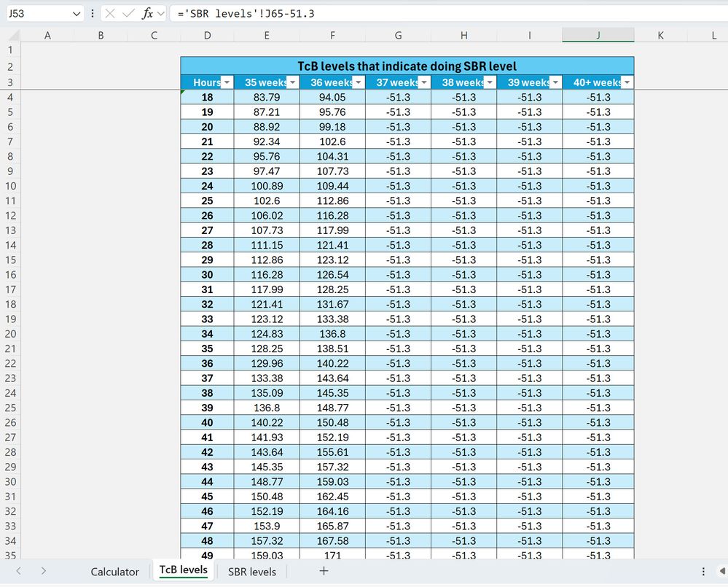Click cell with value 116.28 in row 12
This screenshot has width=728, height=587.
coord(332,216)
